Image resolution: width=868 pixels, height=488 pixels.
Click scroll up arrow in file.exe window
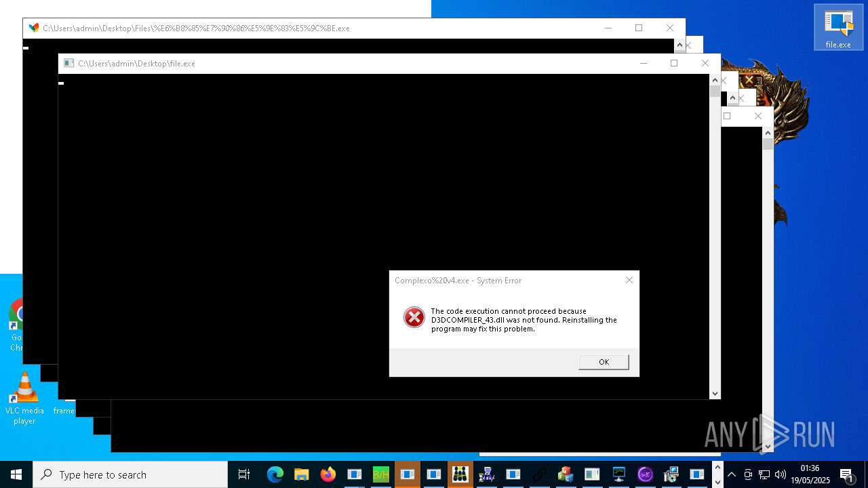(715, 80)
